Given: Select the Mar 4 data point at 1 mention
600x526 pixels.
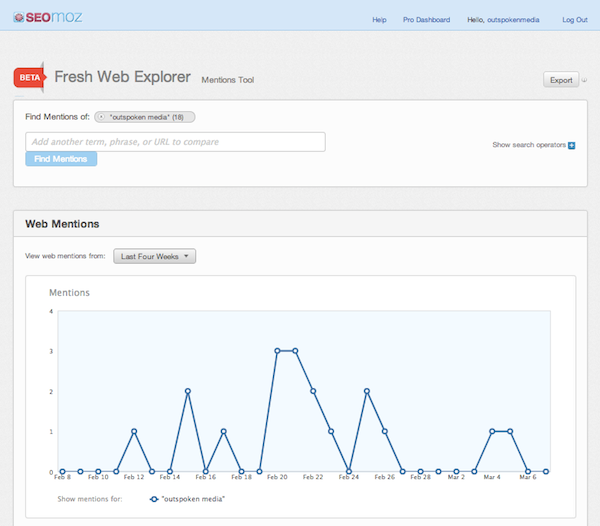Looking at the screenshot, I should (x=492, y=432).
